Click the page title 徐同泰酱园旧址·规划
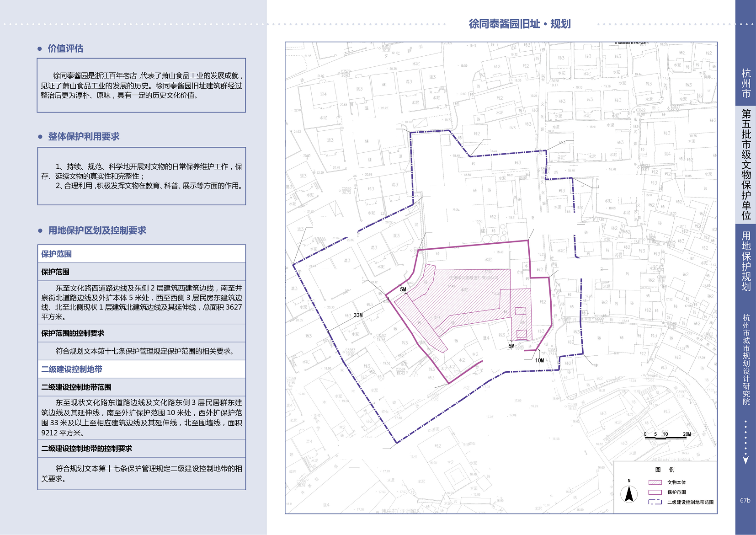 [520, 24]
